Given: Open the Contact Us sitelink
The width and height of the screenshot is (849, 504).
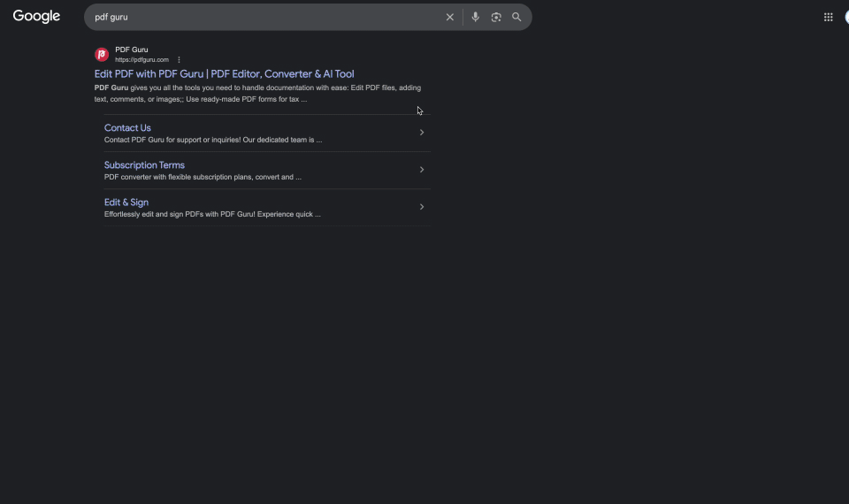Looking at the screenshot, I should (127, 127).
